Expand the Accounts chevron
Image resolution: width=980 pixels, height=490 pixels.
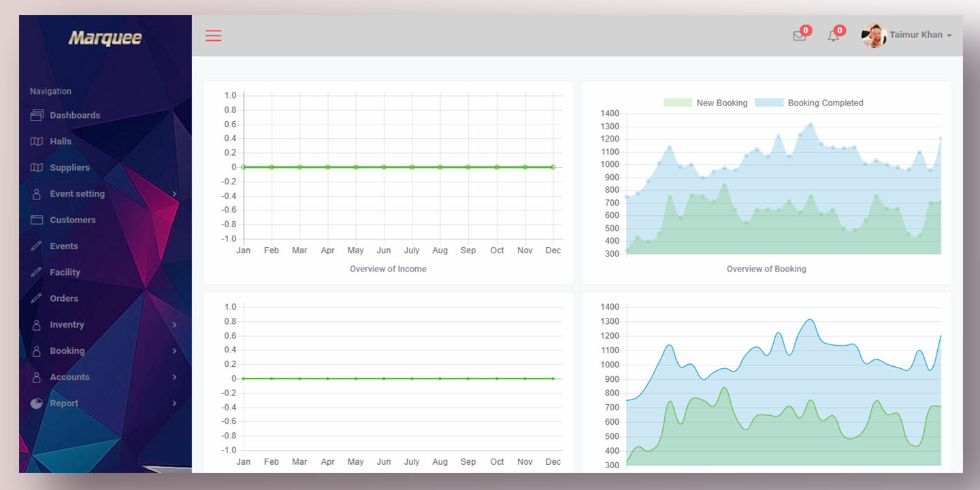[174, 377]
